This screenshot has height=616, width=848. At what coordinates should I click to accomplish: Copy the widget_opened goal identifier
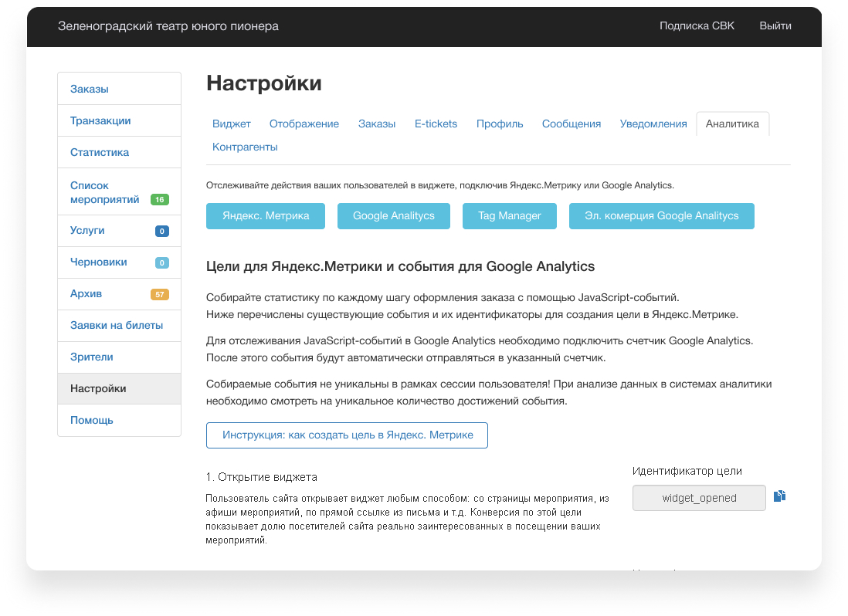[x=779, y=496]
